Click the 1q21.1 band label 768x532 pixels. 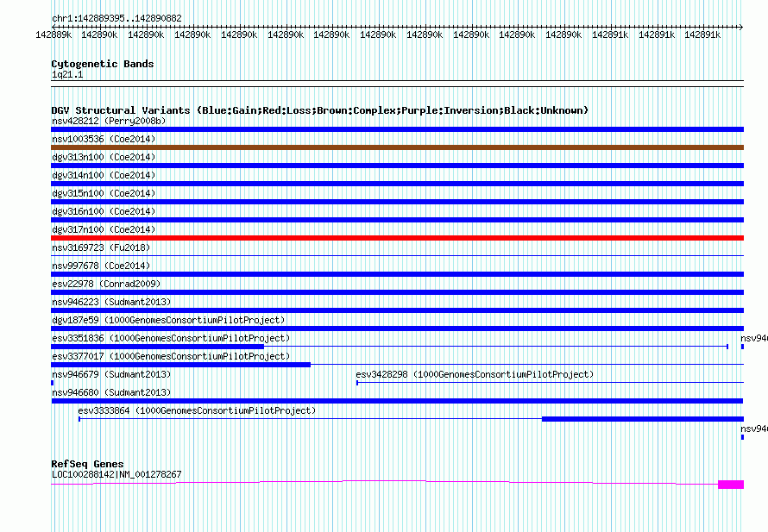[x=67, y=74]
